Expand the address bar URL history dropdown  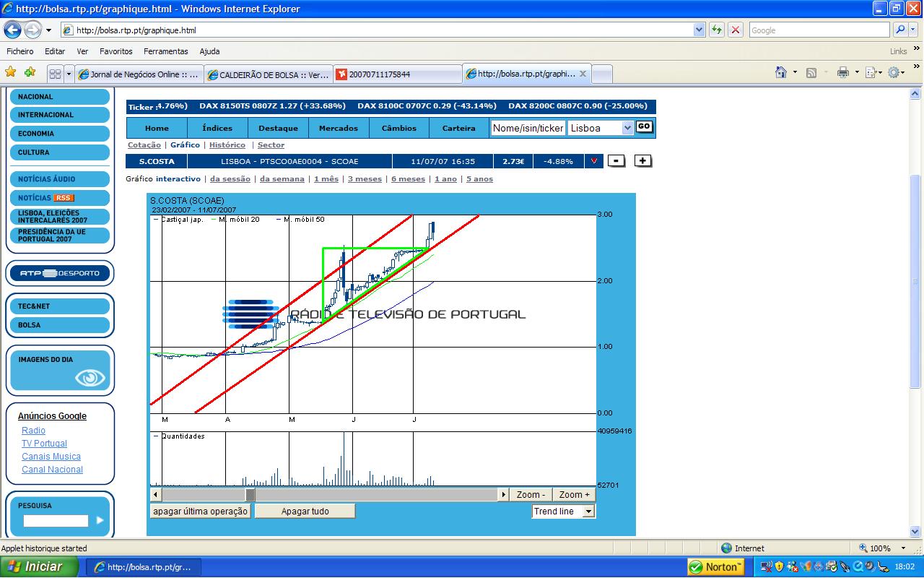pos(699,30)
